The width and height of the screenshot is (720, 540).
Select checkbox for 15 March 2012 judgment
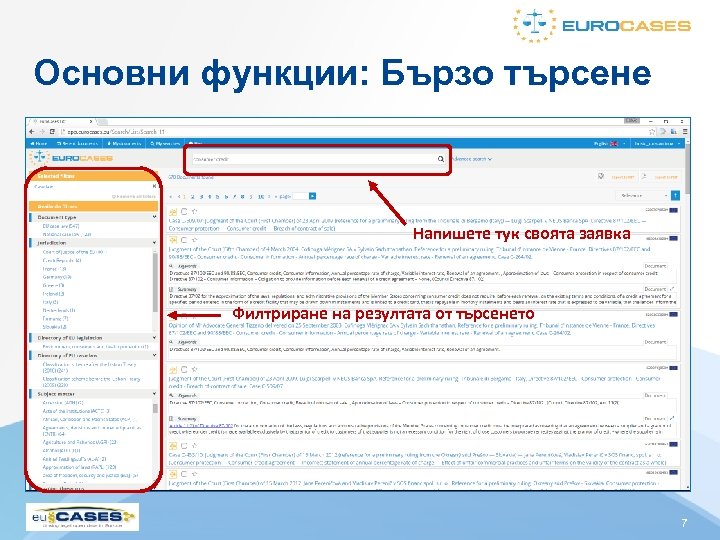point(184,474)
